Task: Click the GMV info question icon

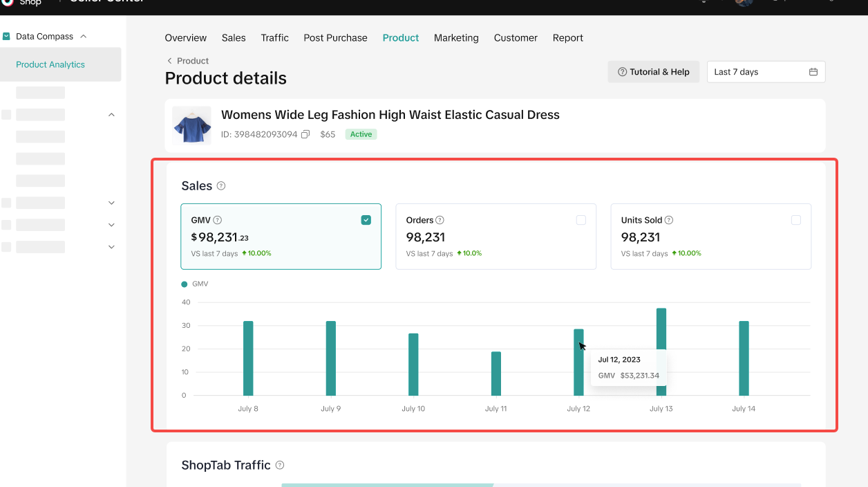Action: coord(218,220)
